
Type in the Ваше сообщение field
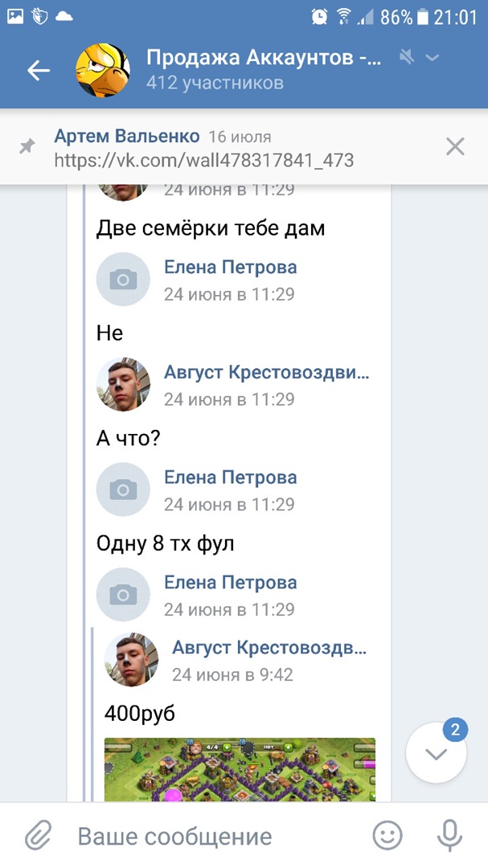click(209, 836)
